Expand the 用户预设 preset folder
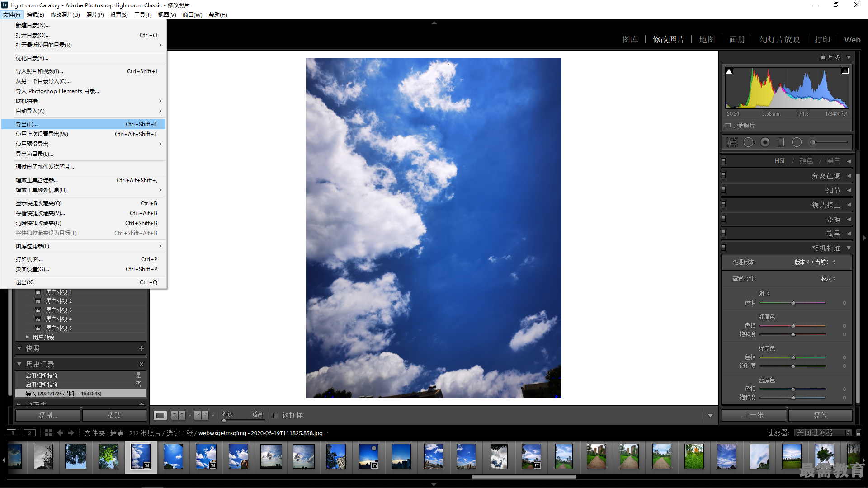The height and width of the screenshot is (488, 868). tap(28, 337)
